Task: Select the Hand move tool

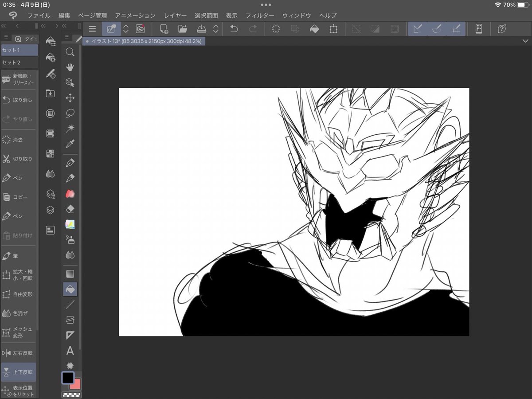Action: coord(70,67)
